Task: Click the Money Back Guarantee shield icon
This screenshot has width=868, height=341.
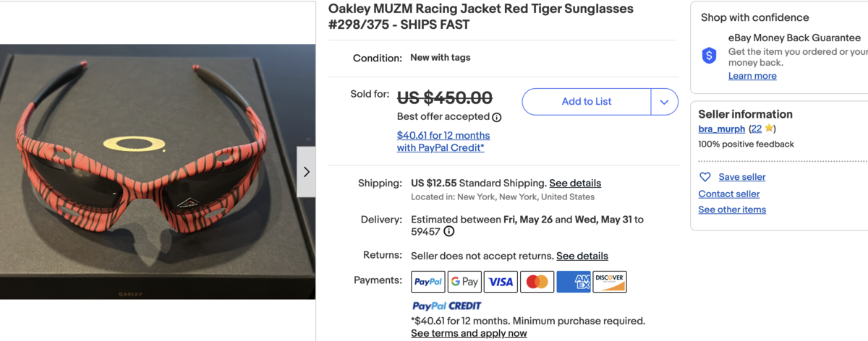Action: (x=709, y=56)
